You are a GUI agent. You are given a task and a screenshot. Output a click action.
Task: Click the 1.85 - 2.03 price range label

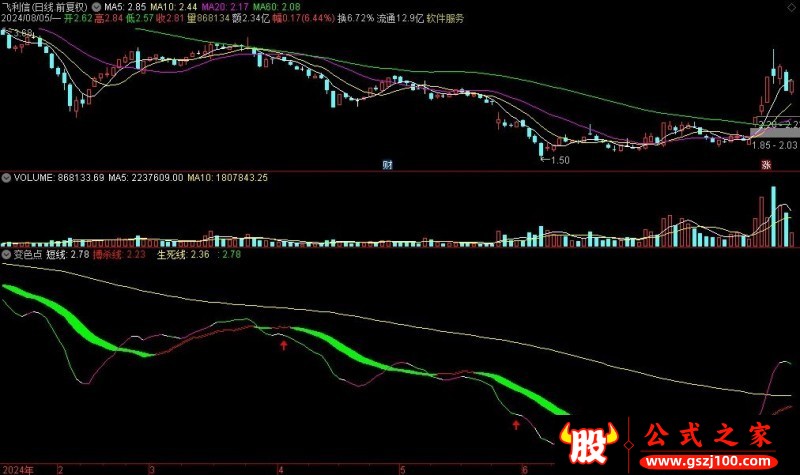[774, 145]
